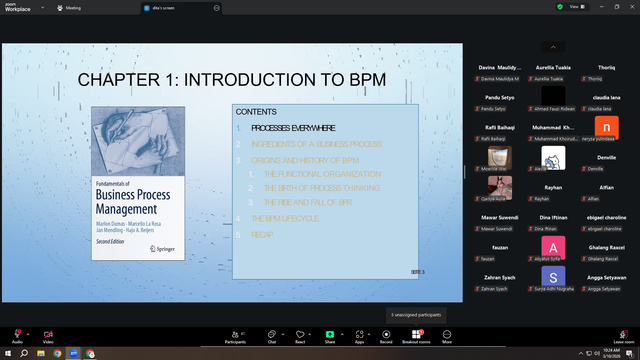Collapse gallery with the up chevron
The width and height of the screenshot is (640, 360).
tap(553, 47)
